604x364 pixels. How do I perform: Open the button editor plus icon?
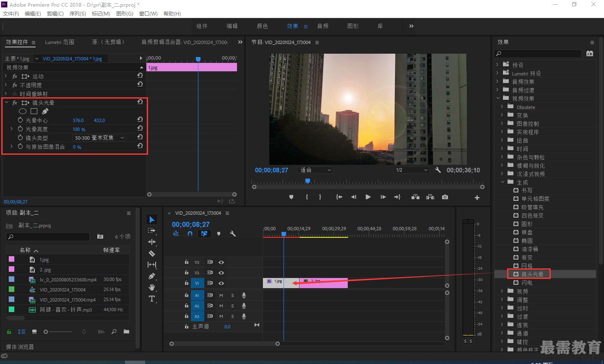tap(477, 198)
